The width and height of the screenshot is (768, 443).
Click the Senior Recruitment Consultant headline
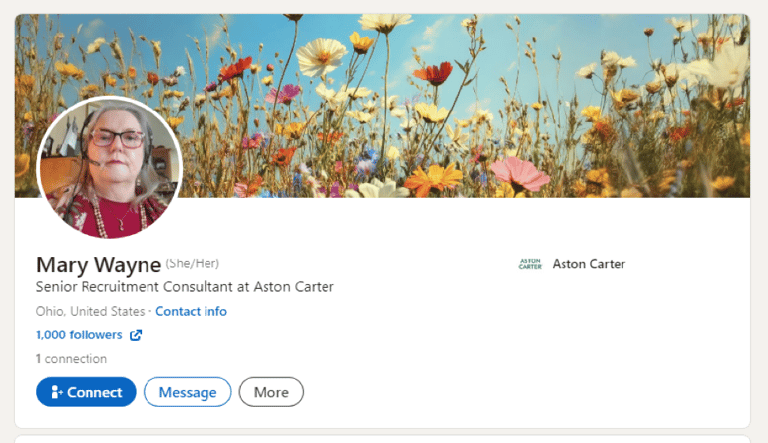coord(184,287)
